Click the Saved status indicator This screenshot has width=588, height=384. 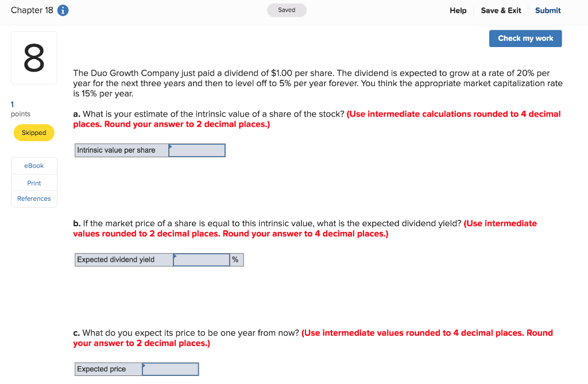[x=287, y=10]
